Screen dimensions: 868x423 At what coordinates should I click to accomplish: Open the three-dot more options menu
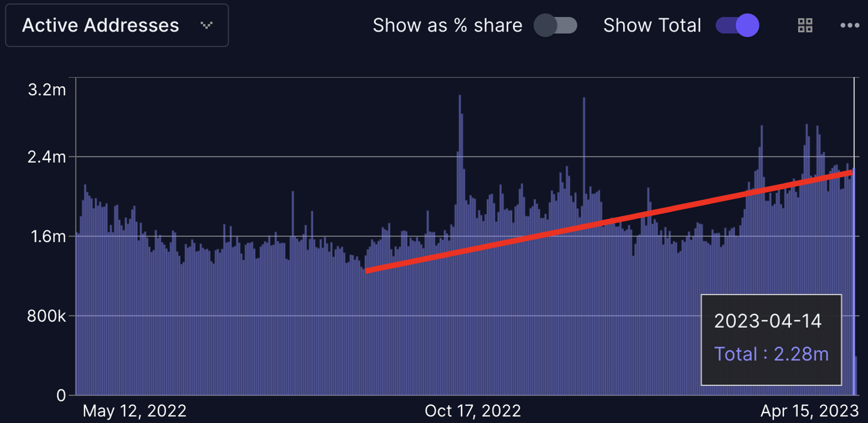(x=849, y=25)
